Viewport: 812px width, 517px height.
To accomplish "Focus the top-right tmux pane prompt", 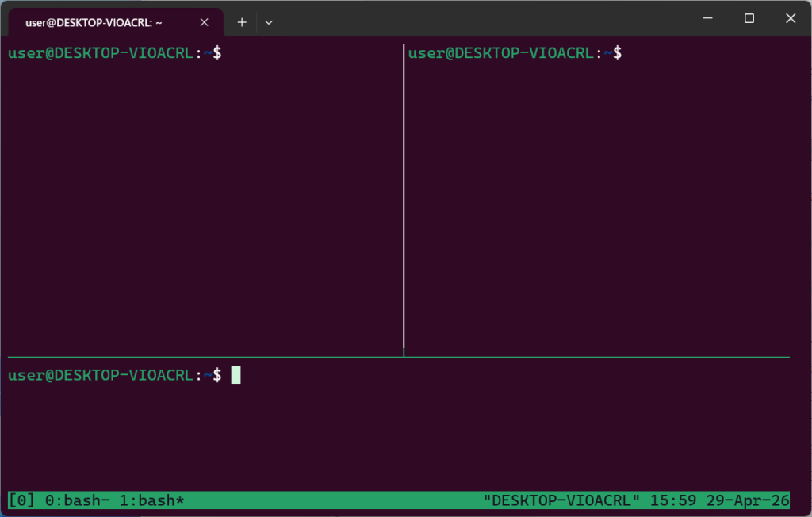I will pos(515,54).
